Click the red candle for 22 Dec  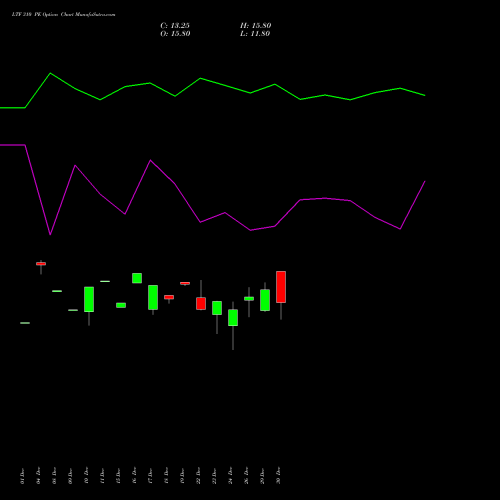tap(201, 303)
